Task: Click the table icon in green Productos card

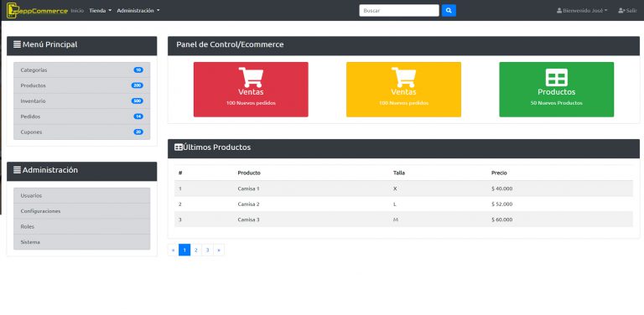Action: (557, 78)
